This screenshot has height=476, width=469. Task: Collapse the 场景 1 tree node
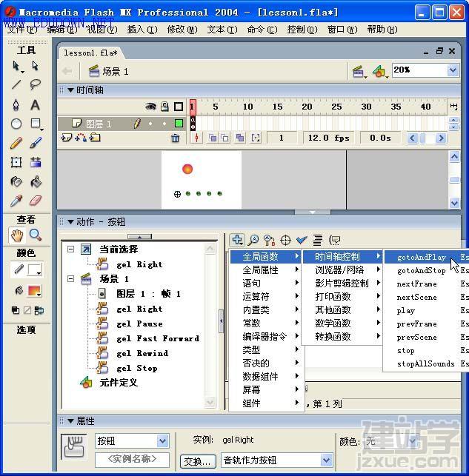(70, 278)
